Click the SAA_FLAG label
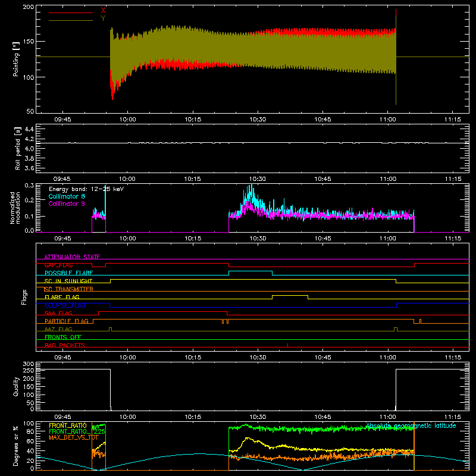 tap(58, 313)
